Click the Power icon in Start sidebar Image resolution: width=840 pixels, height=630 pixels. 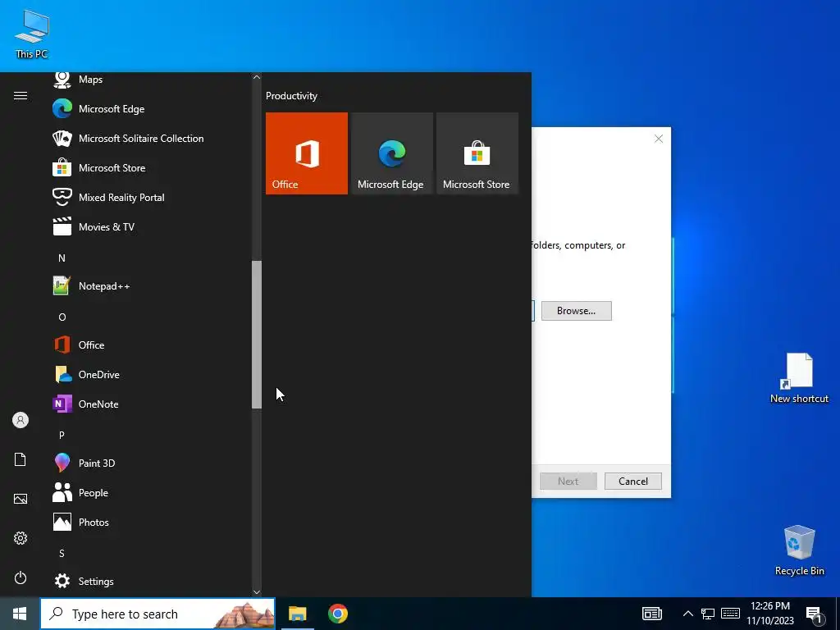(x=21, y=577)
